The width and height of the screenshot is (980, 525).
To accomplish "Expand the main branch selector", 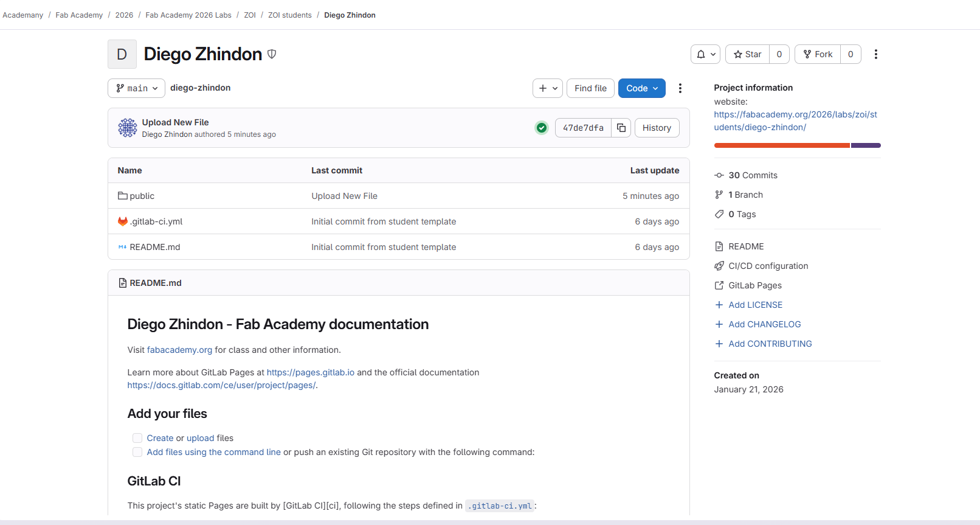I will pos(137,88).
